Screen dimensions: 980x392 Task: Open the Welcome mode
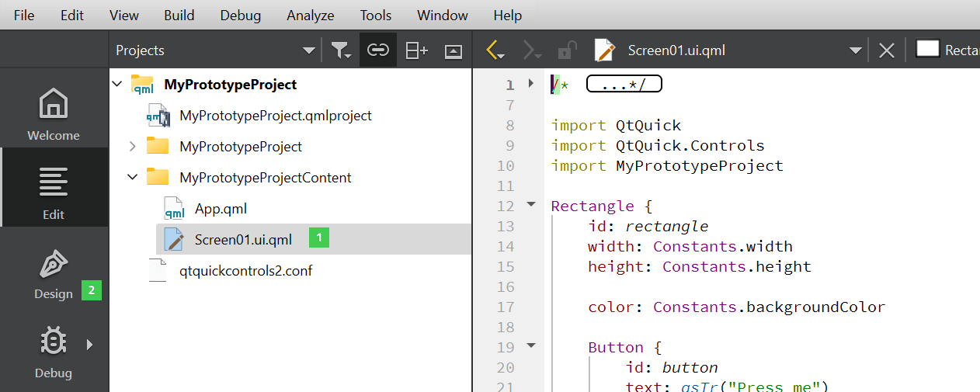point(54,114)
